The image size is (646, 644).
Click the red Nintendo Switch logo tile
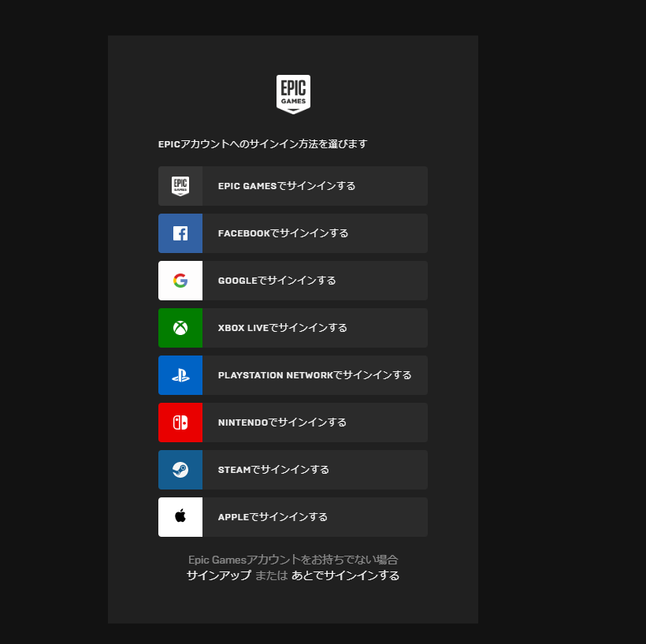[180, 423]
